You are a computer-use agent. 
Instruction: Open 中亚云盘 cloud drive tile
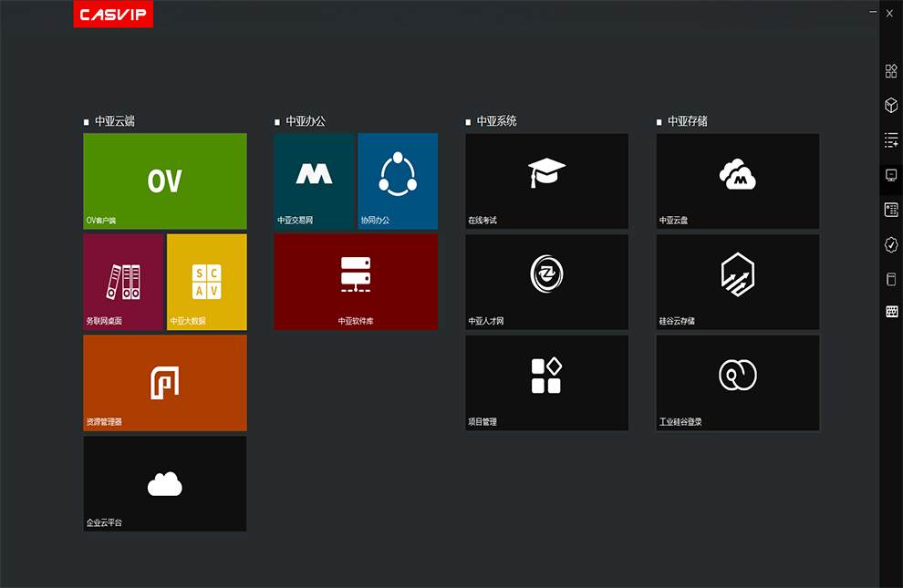[x=737, y=181]
